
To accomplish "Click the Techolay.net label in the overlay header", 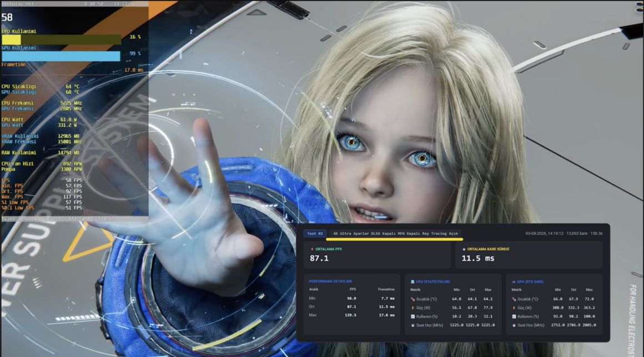I will (x=18, y=4).
